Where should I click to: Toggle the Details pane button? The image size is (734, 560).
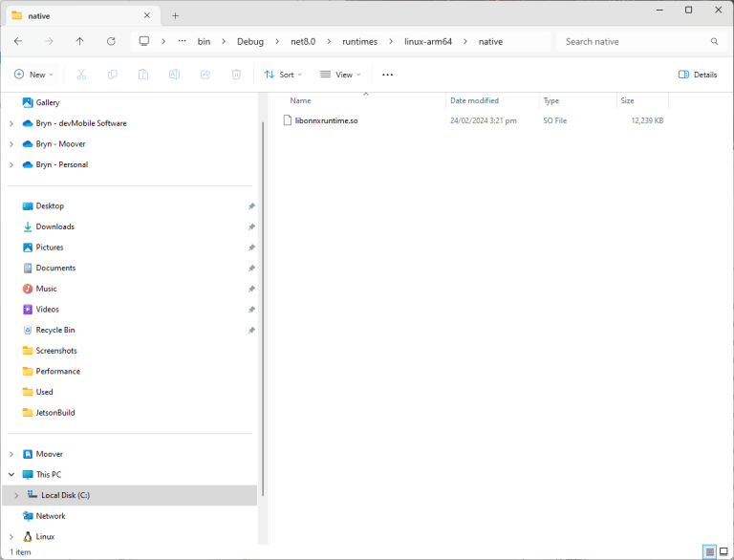pyautogui.click(x=698, y=75)
